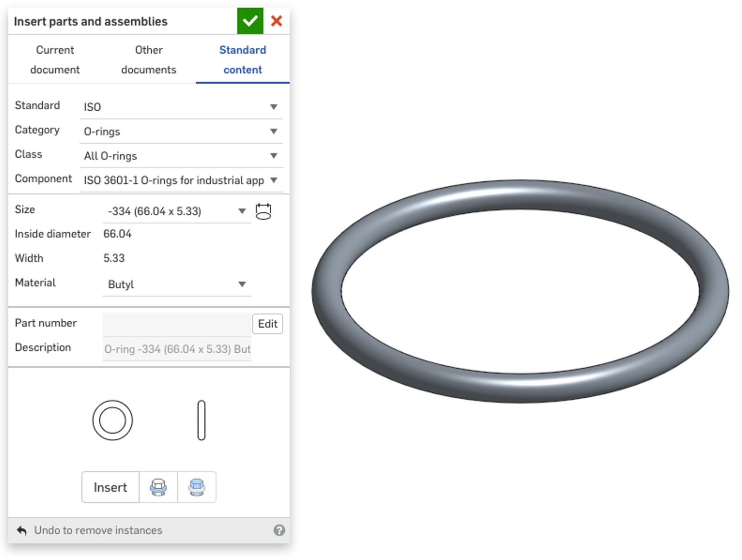Click the blue filled fastener insert icon
Viewport: 742px width, 560px height.
tap(197, 487)
